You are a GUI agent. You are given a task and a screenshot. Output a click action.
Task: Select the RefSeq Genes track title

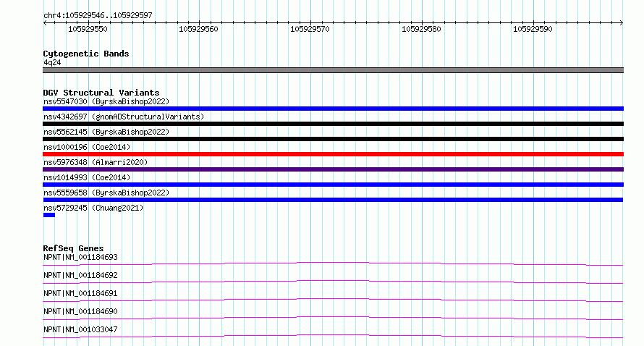pos(73,248)
